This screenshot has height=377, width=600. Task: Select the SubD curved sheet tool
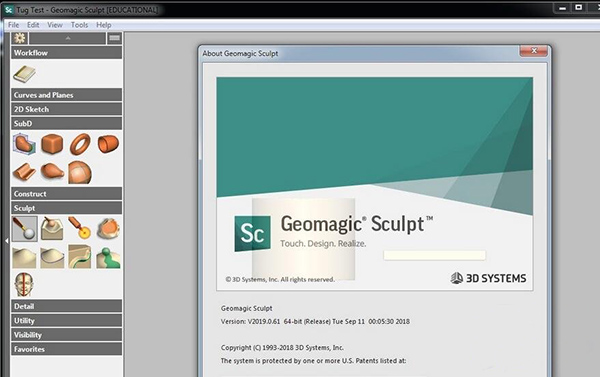[24, 172]
